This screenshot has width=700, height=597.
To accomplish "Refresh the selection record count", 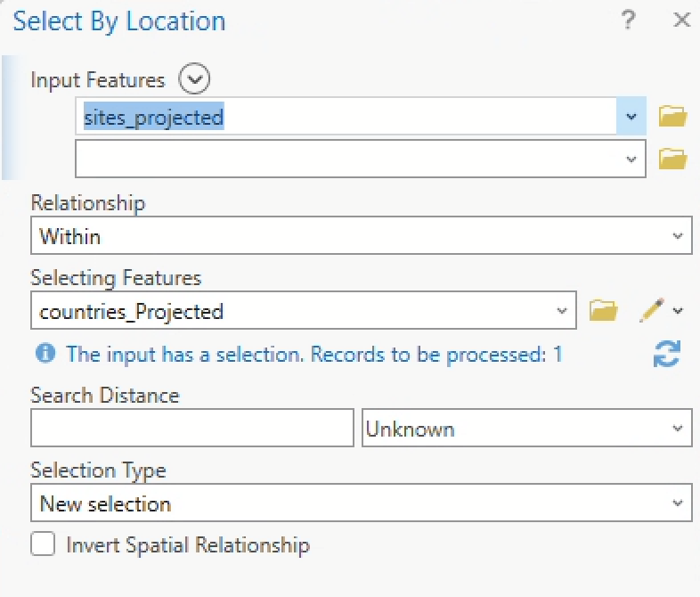I will (666, 355).
